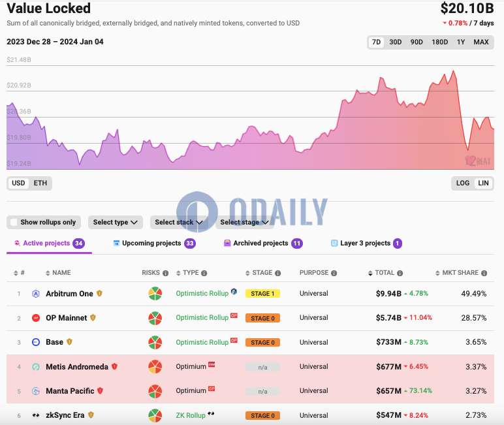Viewport: 504px width, 425px height.
Task: Open the Manta Pacific project link
Action: pos(70,391)
